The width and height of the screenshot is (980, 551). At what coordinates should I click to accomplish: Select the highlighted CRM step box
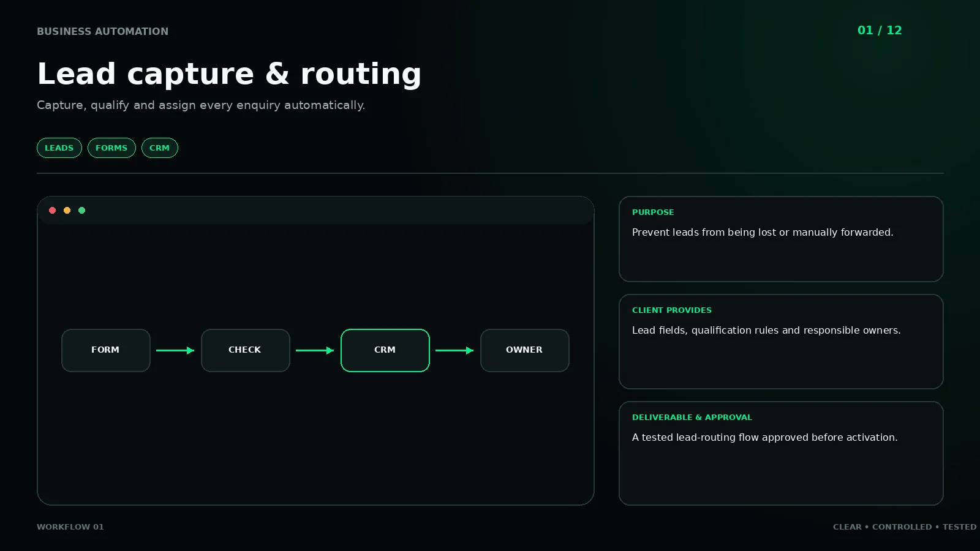pyautogui.click(x=385, y=350)
